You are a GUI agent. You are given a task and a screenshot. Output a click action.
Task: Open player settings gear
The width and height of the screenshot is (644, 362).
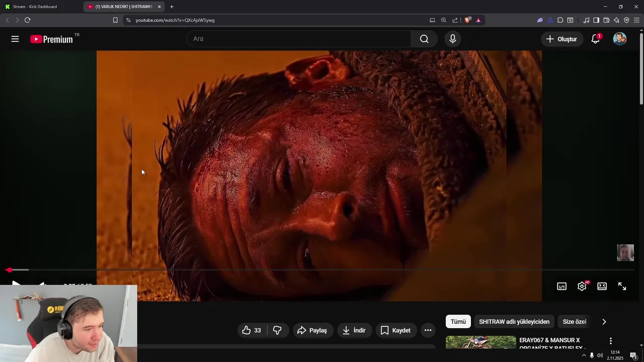click(x=582, y=286)
